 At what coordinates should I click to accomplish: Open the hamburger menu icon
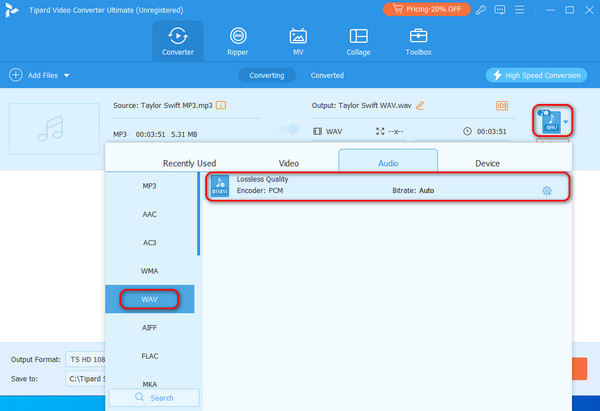point(519,10)
